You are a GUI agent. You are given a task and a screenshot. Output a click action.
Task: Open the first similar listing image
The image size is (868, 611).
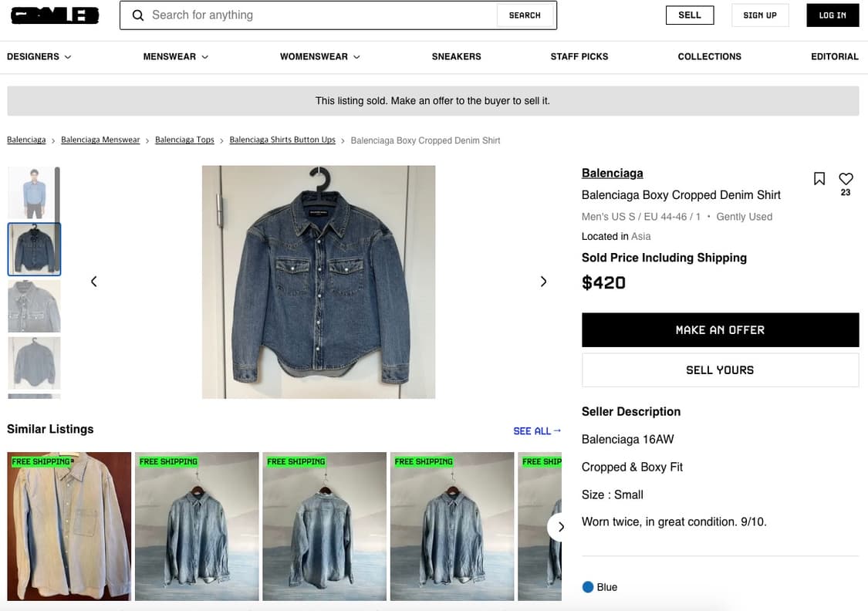(69, 526)
